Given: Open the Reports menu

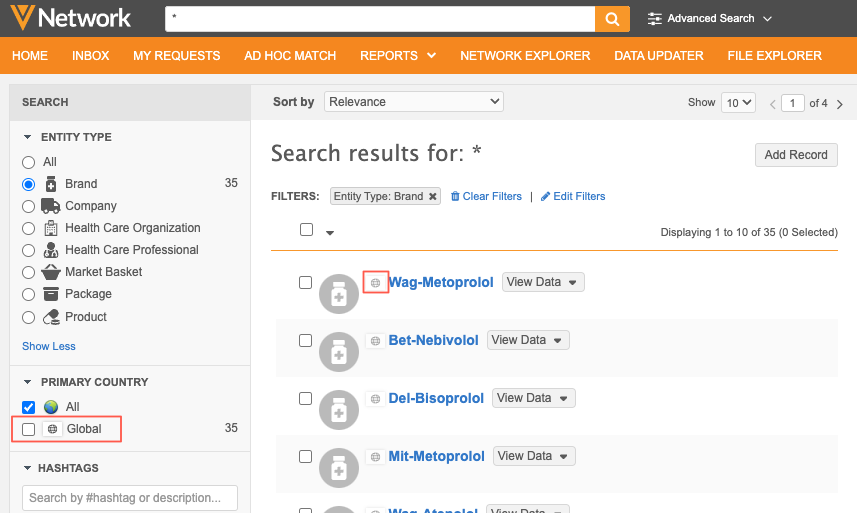Looking at the screenshot, I should tap(397, 56).
